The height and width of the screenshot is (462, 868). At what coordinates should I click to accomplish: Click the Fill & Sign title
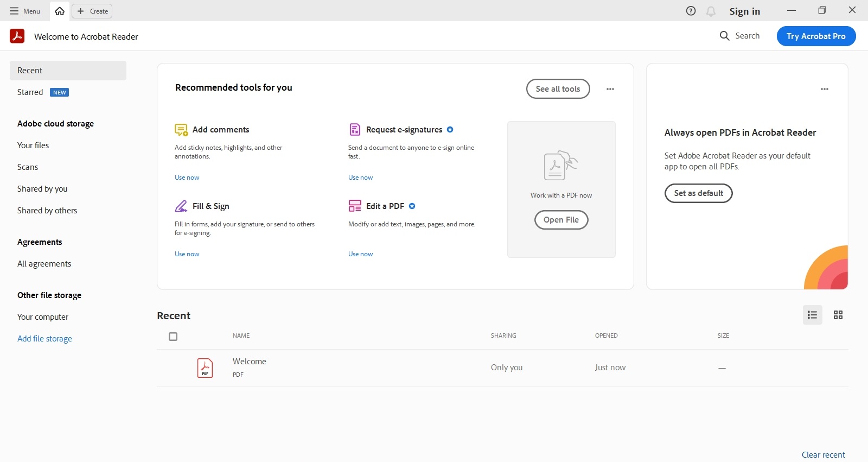[x=211, y=206]
